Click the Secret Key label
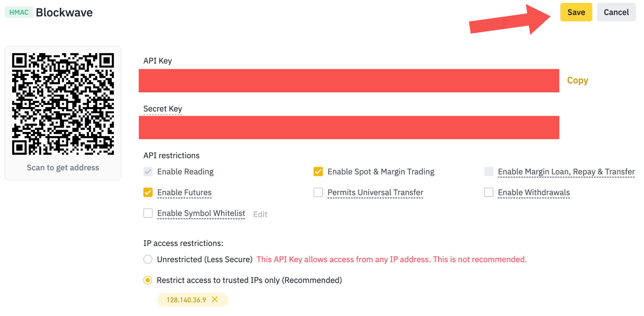The height and width of the screenshot is (316, 644). pyautogui.click(x=163, y=109)
